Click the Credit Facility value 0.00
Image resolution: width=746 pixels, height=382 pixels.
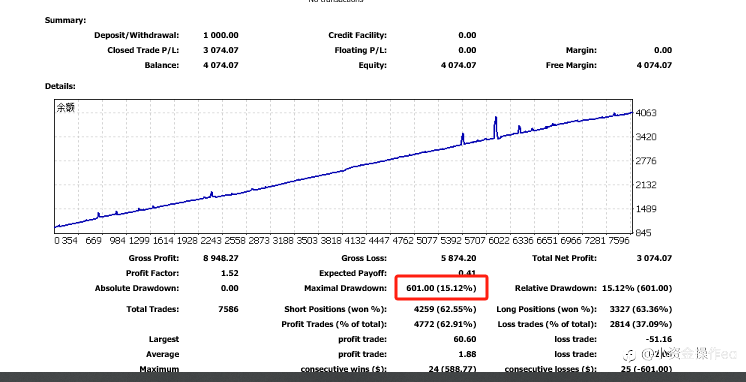point(467,35)
